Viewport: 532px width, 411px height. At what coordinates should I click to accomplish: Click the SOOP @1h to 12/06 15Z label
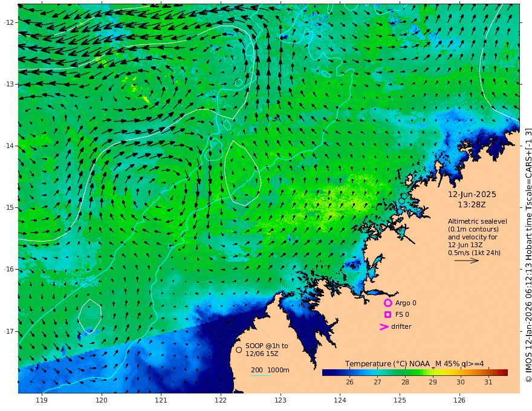(267, 349)
